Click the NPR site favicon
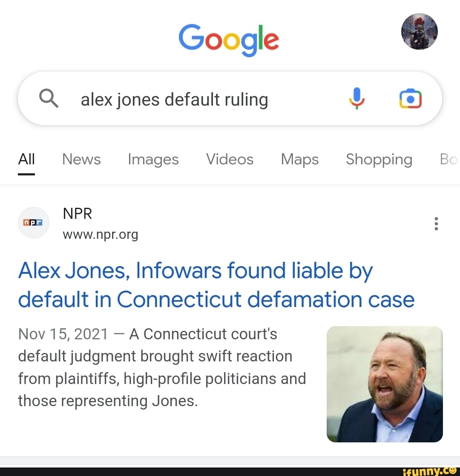This screenshot has height=476, width=460. tap(34, 223)
